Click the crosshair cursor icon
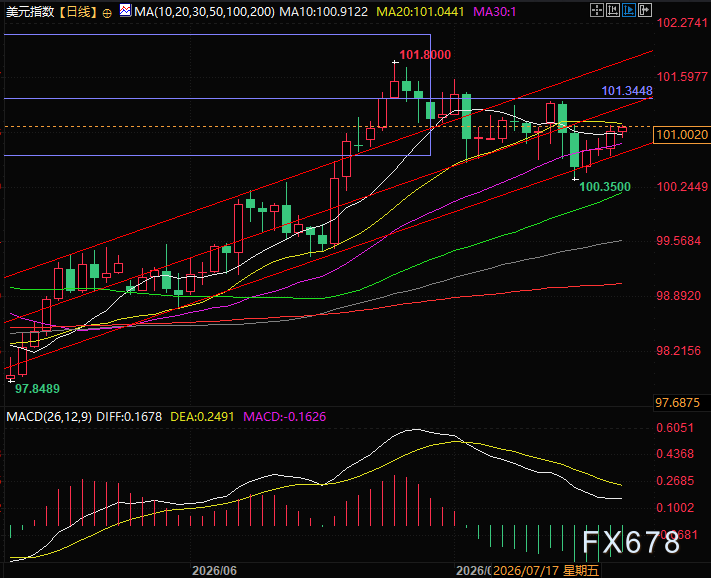This screenshot has width=711, height=578. click(597, 10)
